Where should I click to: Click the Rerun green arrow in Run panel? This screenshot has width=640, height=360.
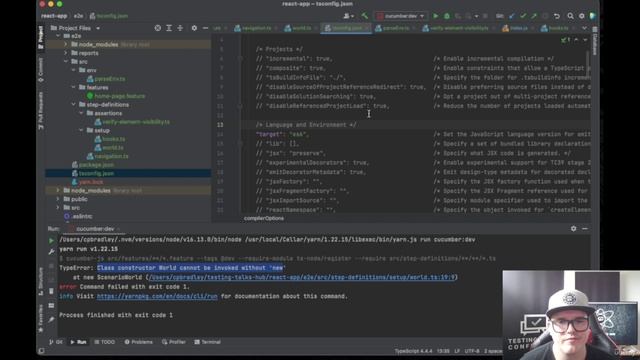[51, 241]
